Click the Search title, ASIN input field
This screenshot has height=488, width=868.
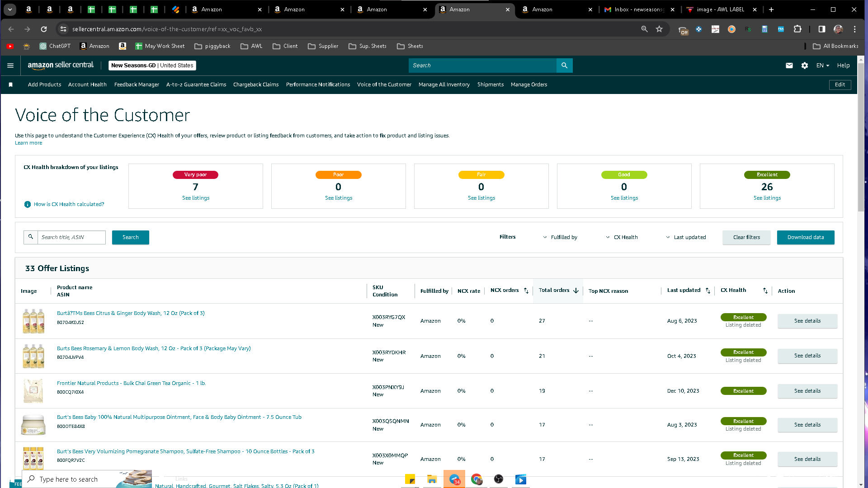[71, 237]
